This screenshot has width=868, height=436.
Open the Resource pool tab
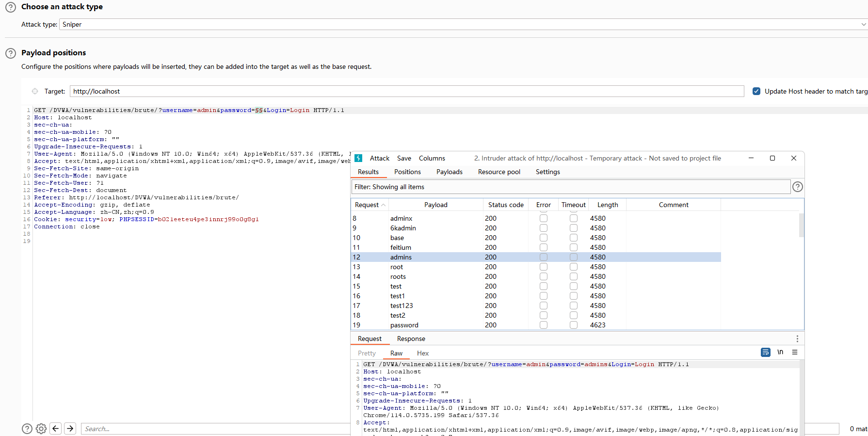(499, 172)
